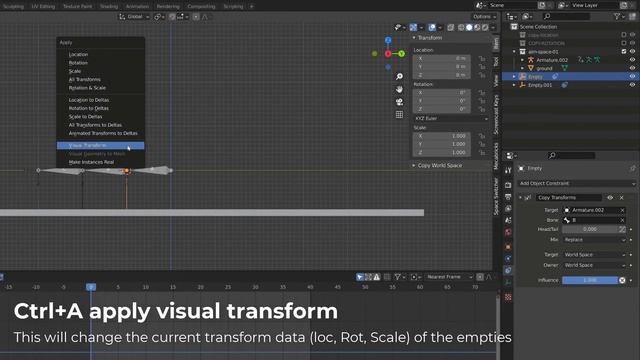The image size is (640, 360).
Task: Click the green Y axis gizmo ball
Action: point(402,53)
